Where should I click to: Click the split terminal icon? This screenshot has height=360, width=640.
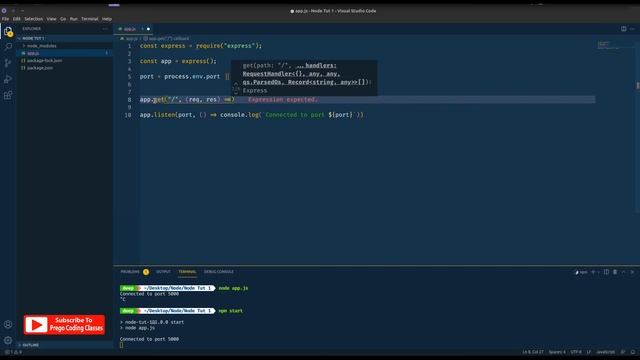607,272
